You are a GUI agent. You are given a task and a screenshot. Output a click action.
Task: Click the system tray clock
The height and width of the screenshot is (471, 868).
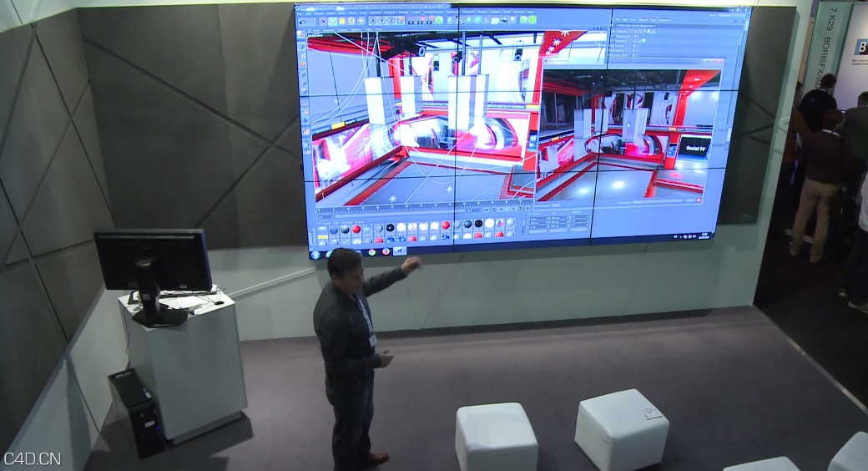[704, 235]
